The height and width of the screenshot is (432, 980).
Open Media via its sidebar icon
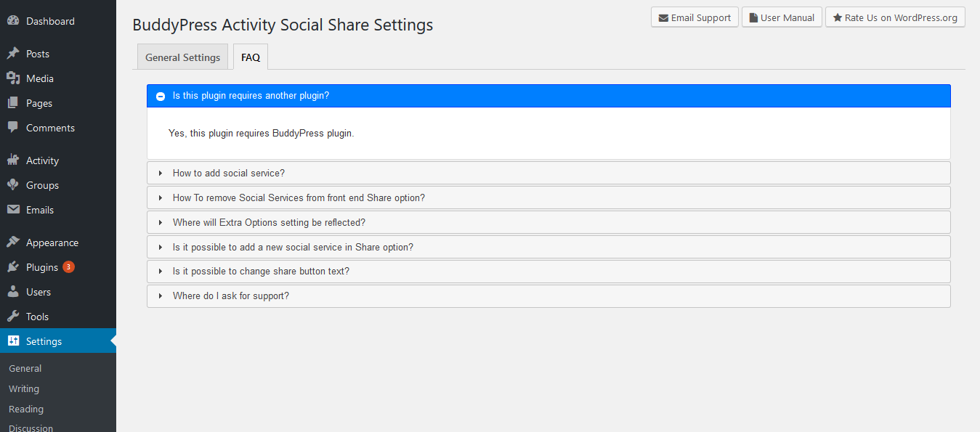13,78
